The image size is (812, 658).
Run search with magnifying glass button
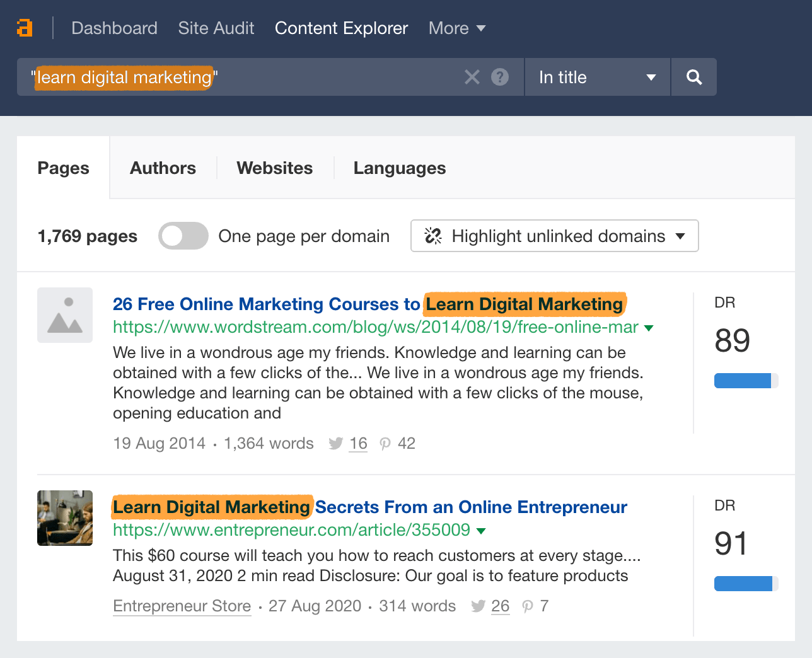693,77
